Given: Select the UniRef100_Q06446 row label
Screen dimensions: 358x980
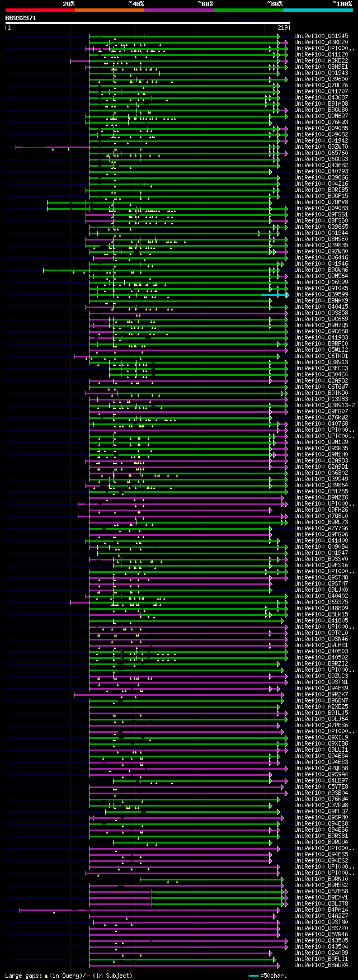Looking at the screenshot, I should pos(321,258).
